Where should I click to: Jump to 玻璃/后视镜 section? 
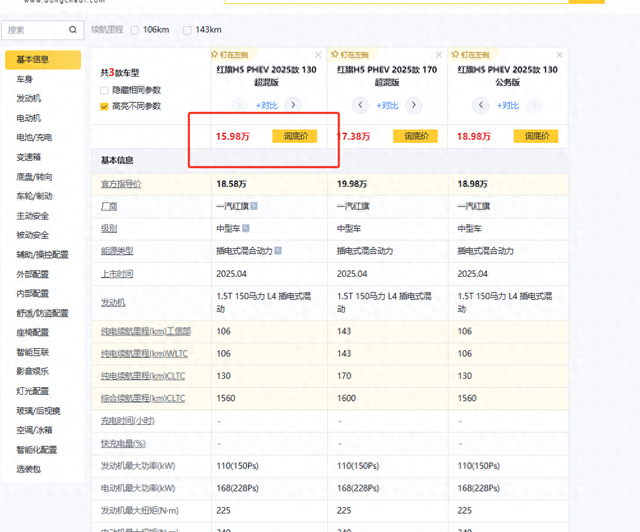click(x=38, y=411)
